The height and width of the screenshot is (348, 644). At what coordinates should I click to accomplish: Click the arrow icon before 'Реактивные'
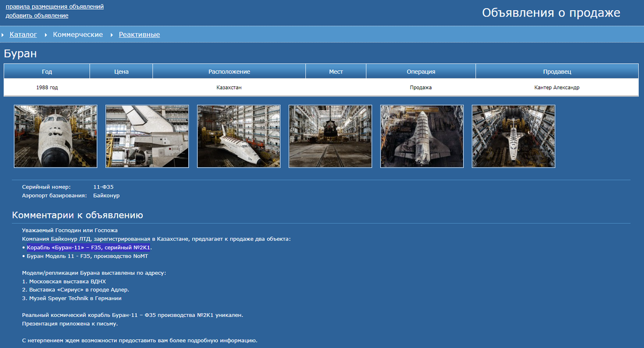point(112,35)
